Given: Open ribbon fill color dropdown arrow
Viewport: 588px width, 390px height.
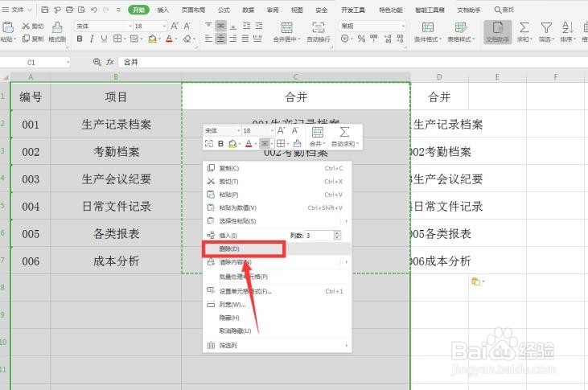Looking at the screenshot, I should pos(159,39).
